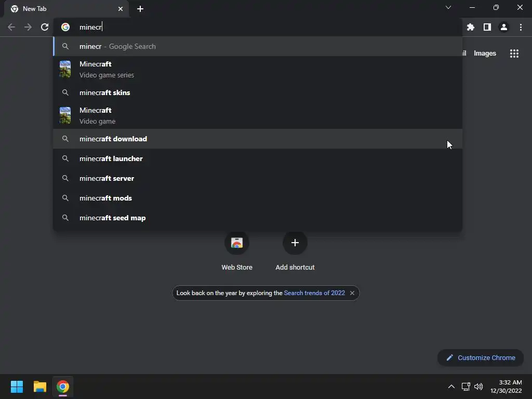Image resolution: width=532 pixels, height=399 pixels.
Task: Choose Minecraft Video game suggestion
Action: pos(258,116)
